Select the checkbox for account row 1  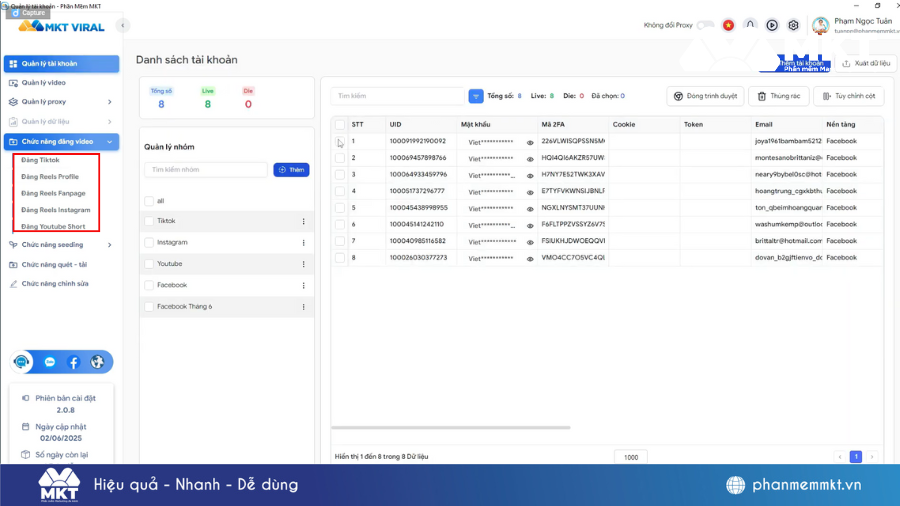pos(340,141)
